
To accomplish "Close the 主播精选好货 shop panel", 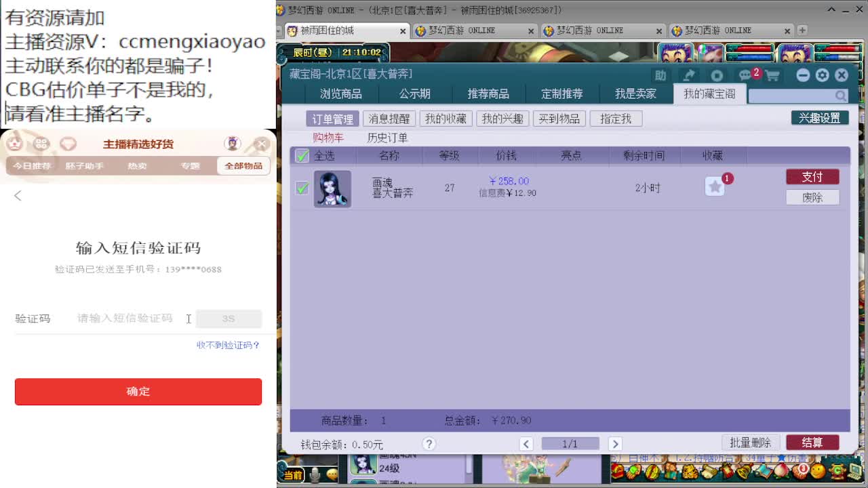I will tap(262, 144).
